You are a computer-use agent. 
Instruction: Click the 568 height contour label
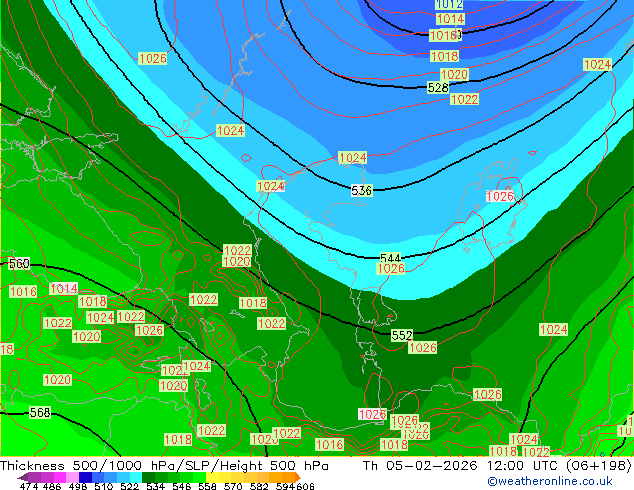(40, 412)
